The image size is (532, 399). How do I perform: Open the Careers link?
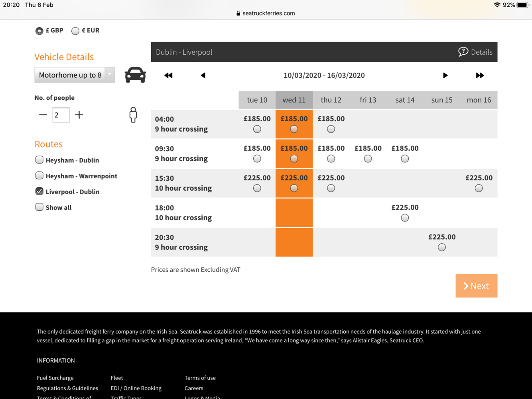tap(194, 388)
